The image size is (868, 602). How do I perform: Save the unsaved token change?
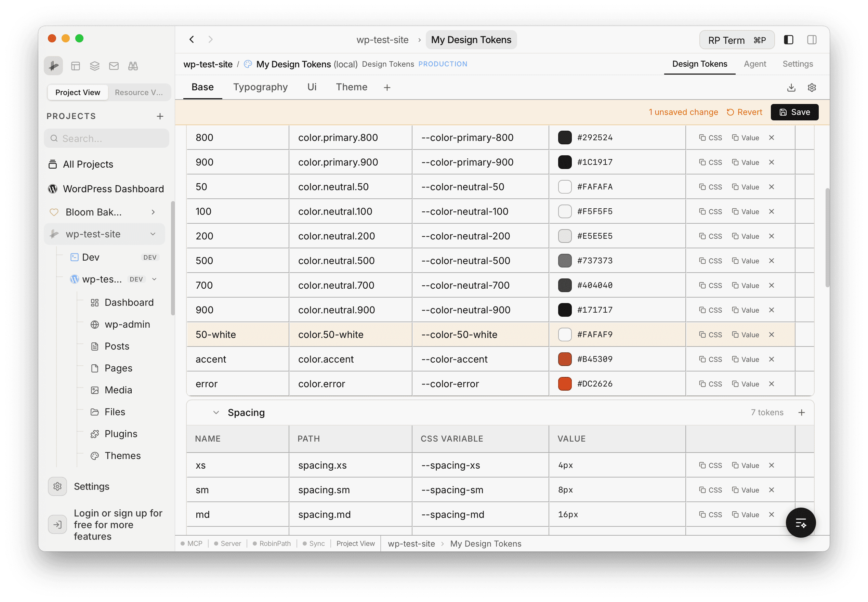point(794,112)
